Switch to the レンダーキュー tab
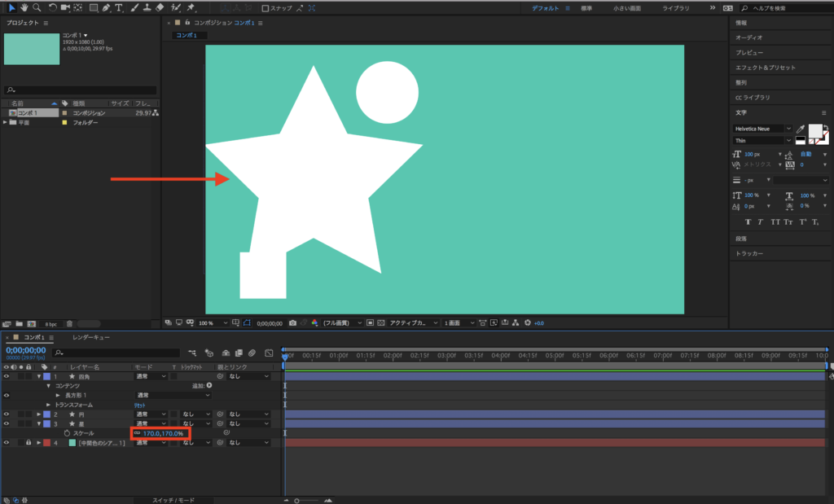 pyautogui.click(x=91, y=337)
